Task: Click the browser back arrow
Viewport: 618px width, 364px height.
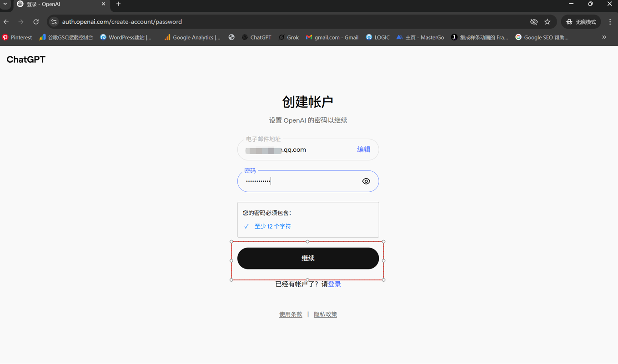Action: [x=6, y=22]
